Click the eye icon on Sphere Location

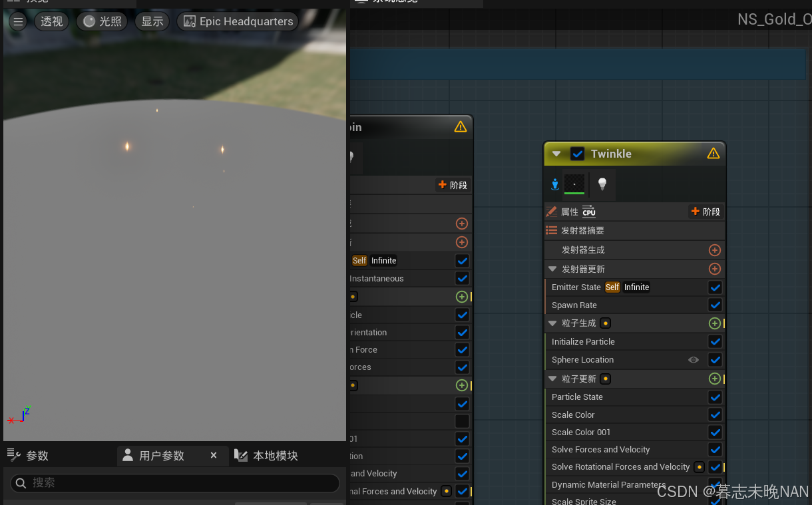[x=694, y=360]
